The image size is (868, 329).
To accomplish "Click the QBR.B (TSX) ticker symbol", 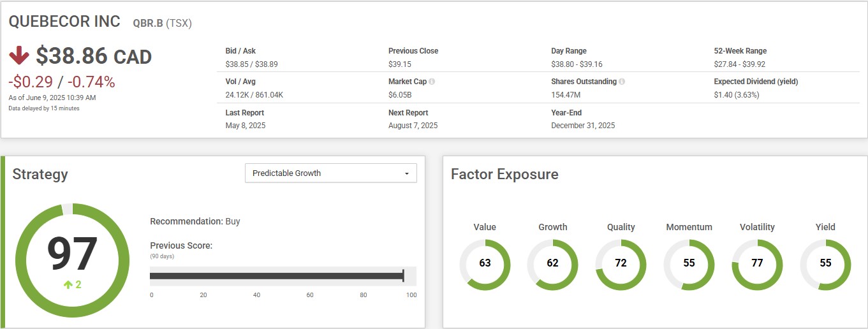I will 162,24.
